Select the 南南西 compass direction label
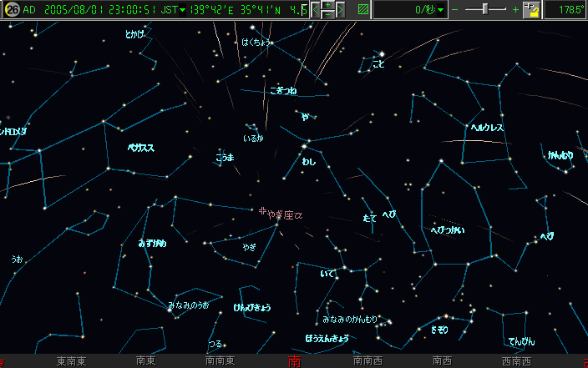The image size is (588, 368). click(x=367, y=362)
